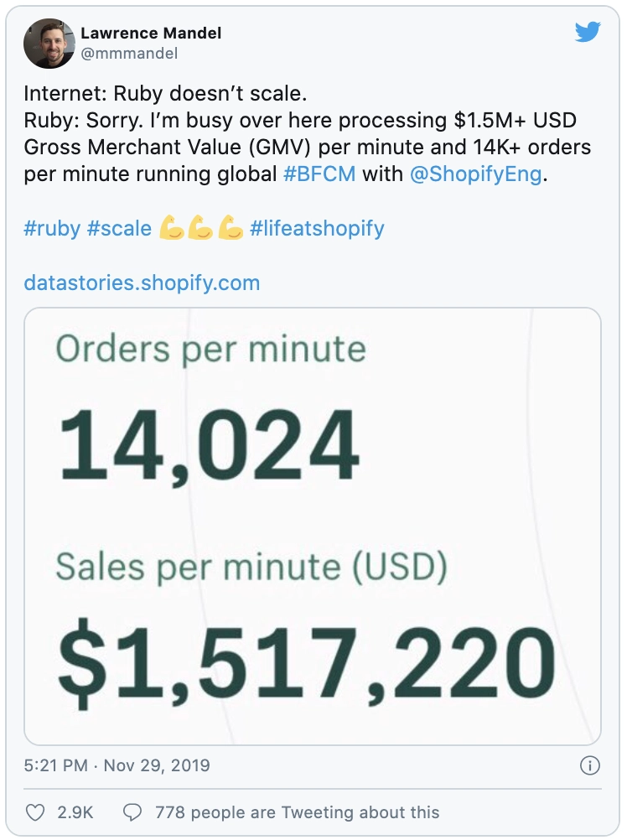Click the Twitter bird logo
The image size is (627, 840).
588,32
